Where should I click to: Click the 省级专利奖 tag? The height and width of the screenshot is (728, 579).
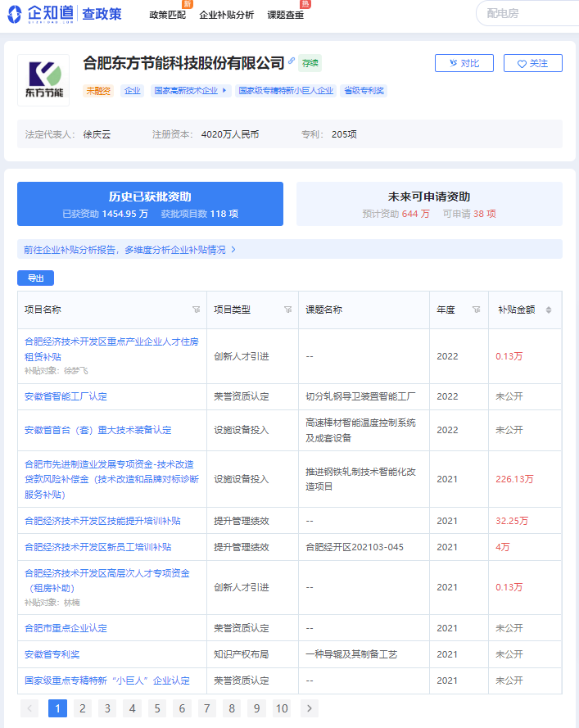click(x=364, y=91)
